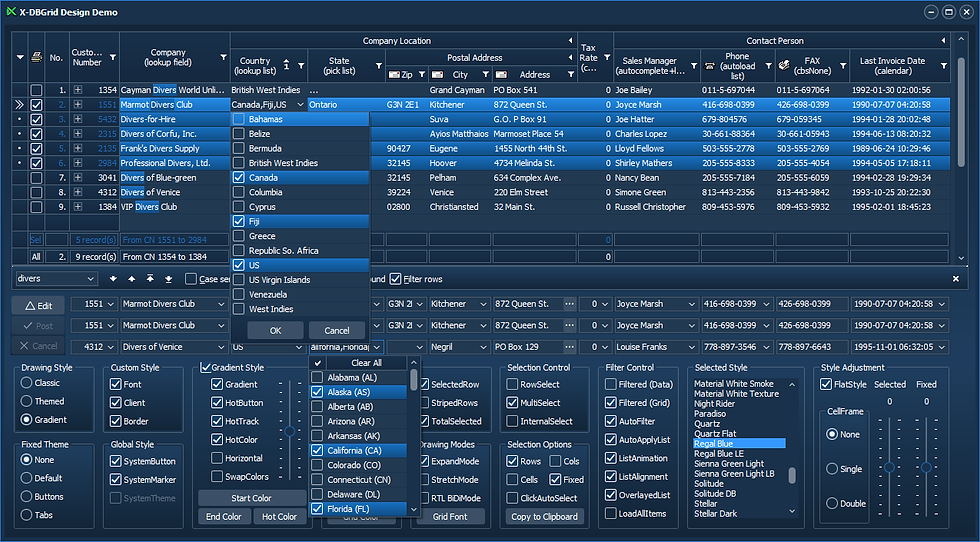Open the grid menu triangle in header corner
Image resolution: width=980 pixels, height=542 pixels.
20,58
